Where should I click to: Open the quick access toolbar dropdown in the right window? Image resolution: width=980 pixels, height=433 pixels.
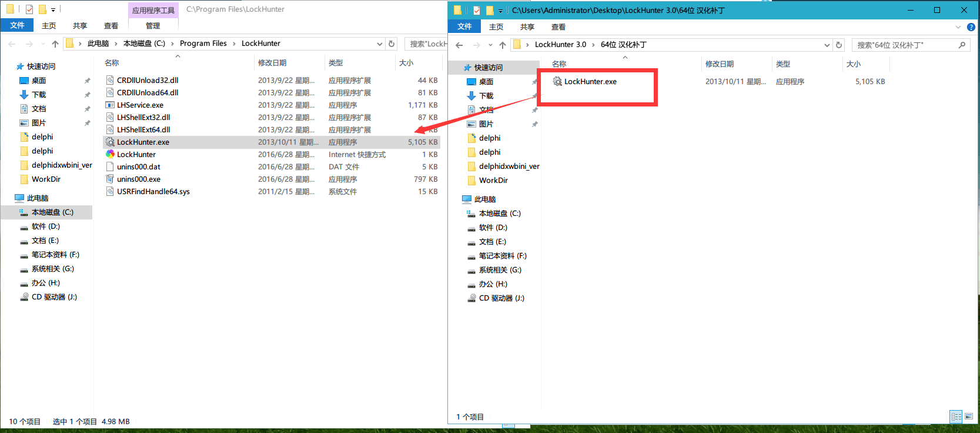[x=500, y=11]
